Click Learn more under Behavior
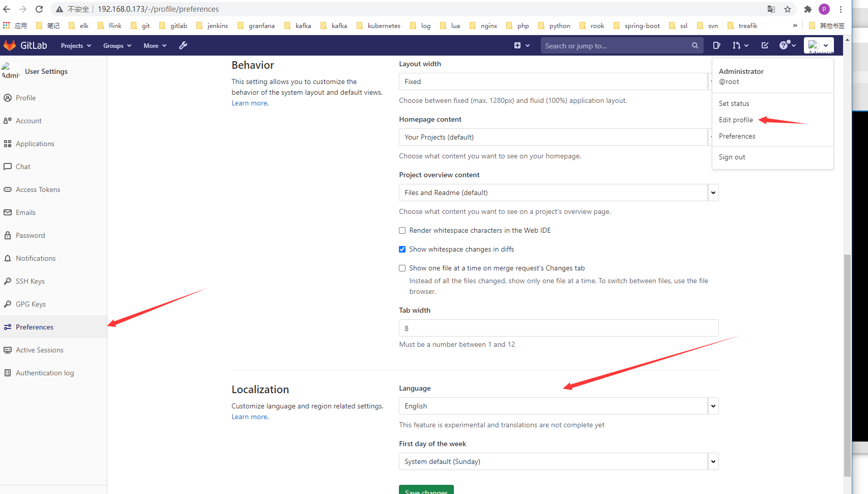This screenshot has width=868, height=494. pyautogui.click(x=249, y=103)
